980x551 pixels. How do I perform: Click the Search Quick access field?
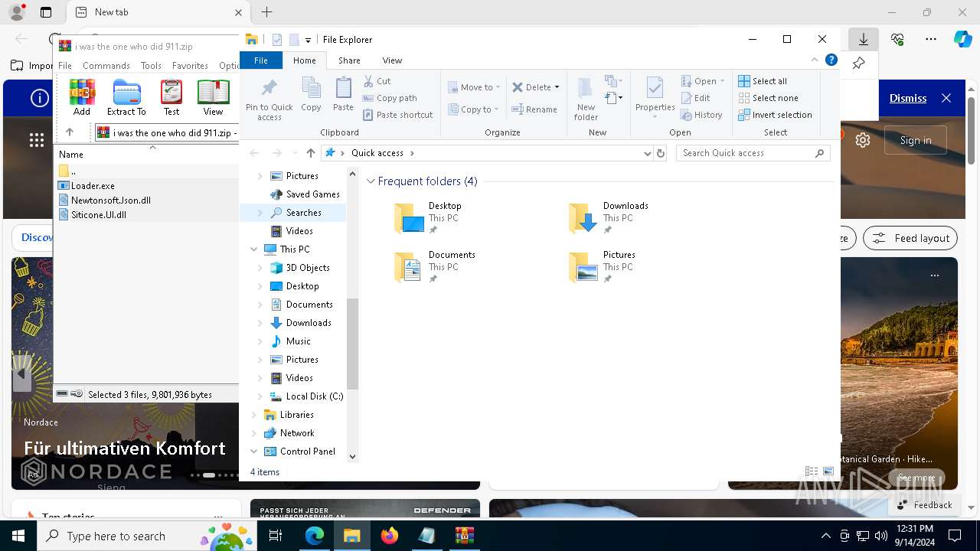click(753, 153)
